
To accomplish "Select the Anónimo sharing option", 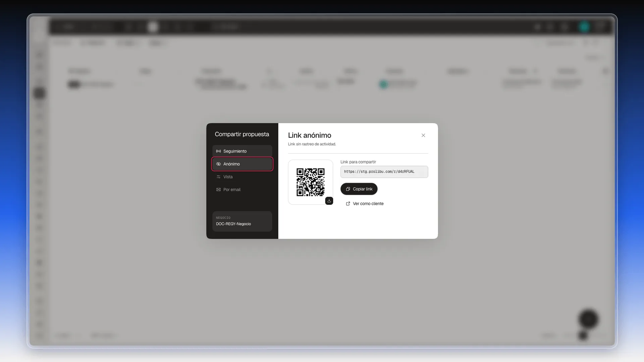I will [242, 164].
